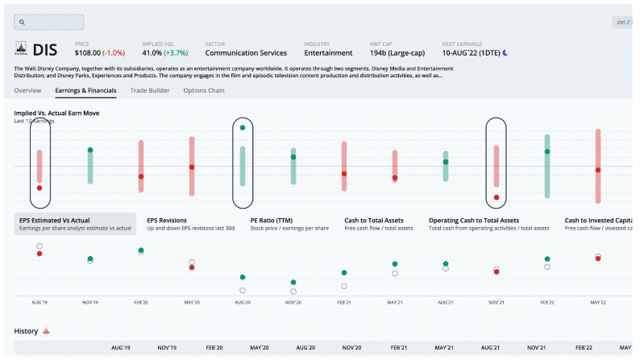640x364 pixels.
Task: Click the red dot in first circled earnings bar
Action: (x=39, y=188)
